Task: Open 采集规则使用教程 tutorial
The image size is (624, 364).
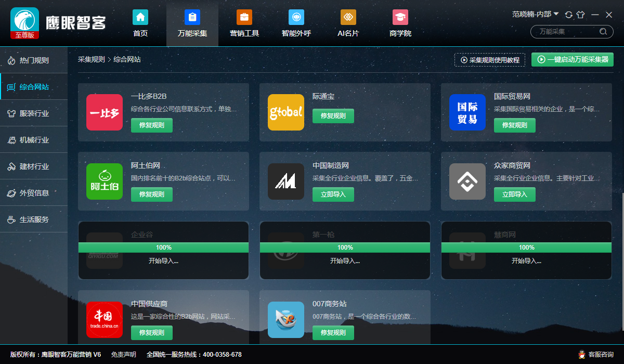Action: click(490, 60)
